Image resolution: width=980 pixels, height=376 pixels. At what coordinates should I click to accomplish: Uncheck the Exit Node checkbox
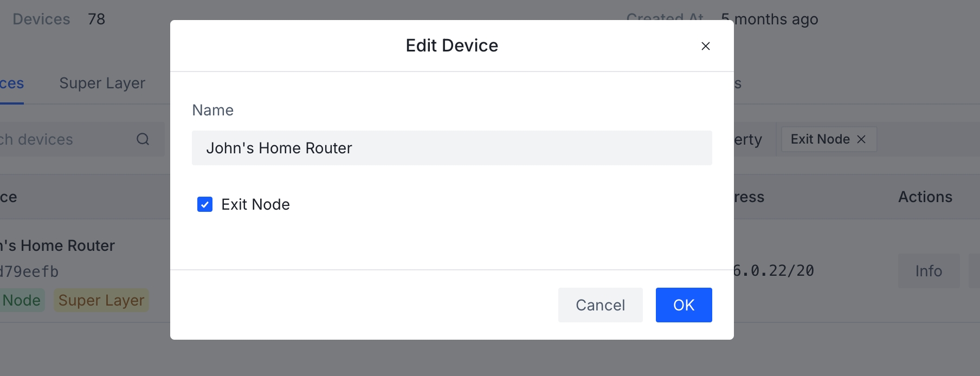pyautogui.click(x=205, y=204)
